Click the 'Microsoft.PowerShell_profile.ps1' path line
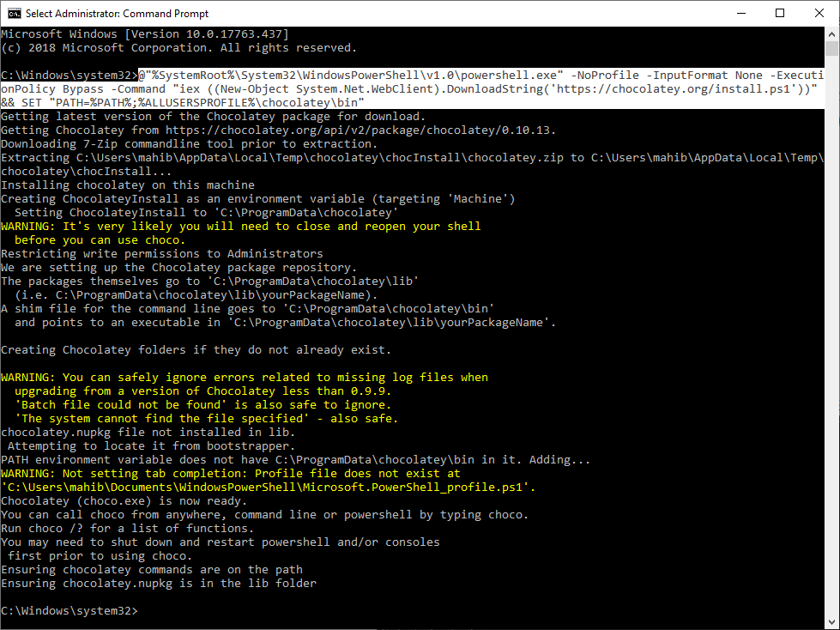 coord(269,488)
